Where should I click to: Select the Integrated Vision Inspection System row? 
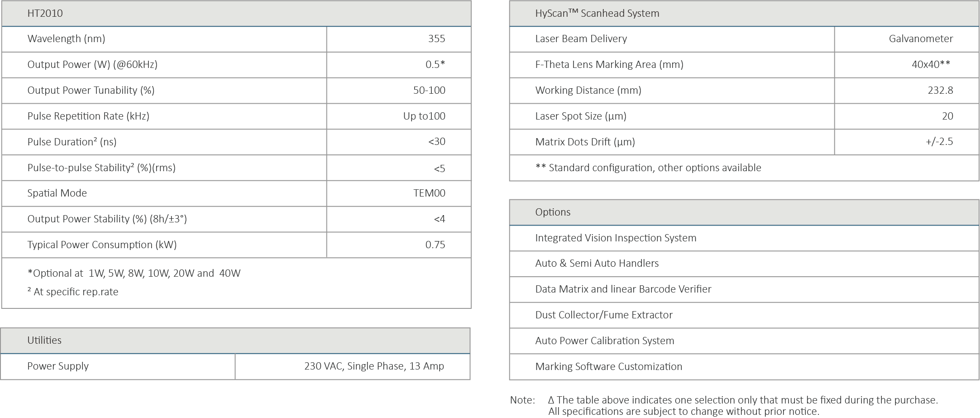pyautogui.click(x=616, y=238)
